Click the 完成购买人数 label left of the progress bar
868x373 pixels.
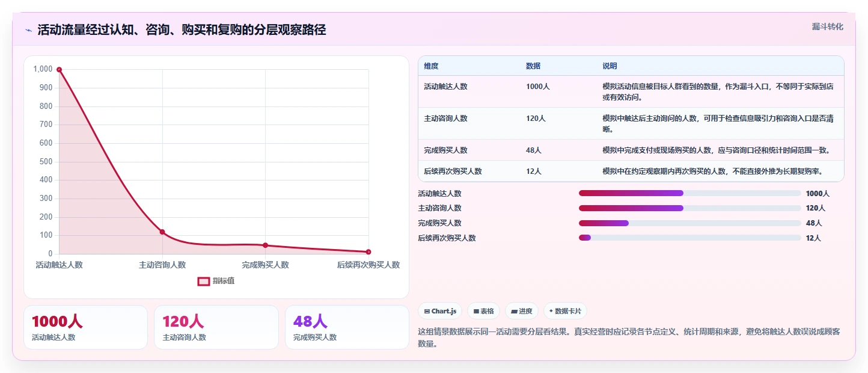pos(440,223)
